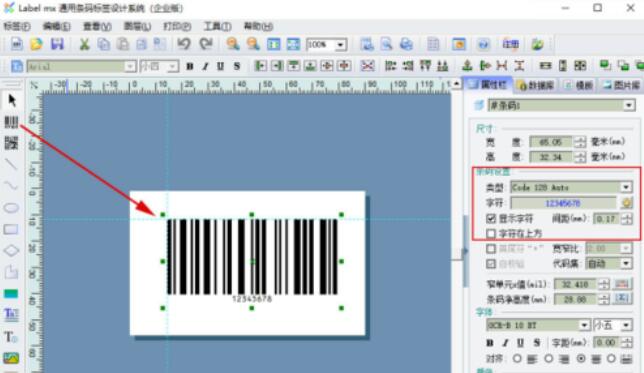Switch to the 数据库 database tab
Image resolution: width=644 pixels, height=373 pixels.
pyautogui.click(x=536, y=85)
